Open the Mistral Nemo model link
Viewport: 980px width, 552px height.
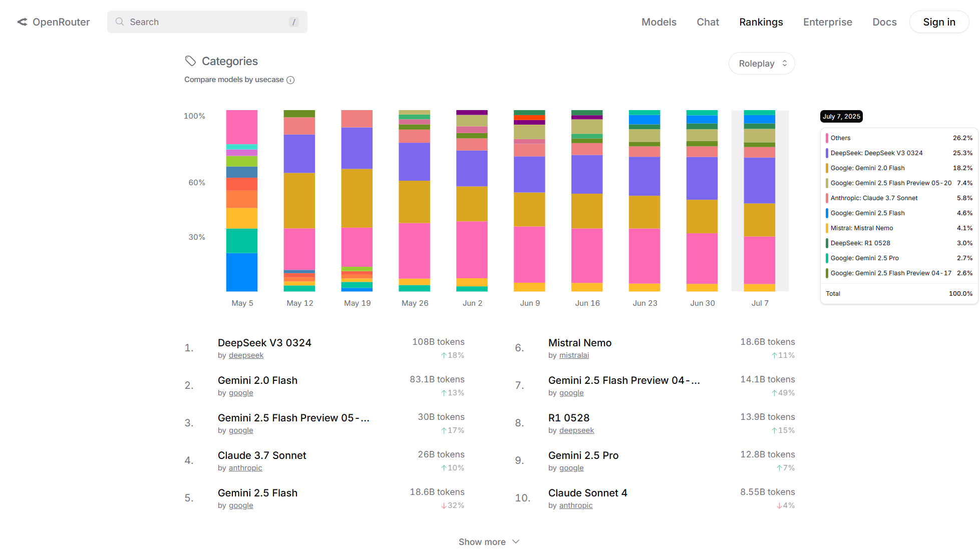[580, 343]
